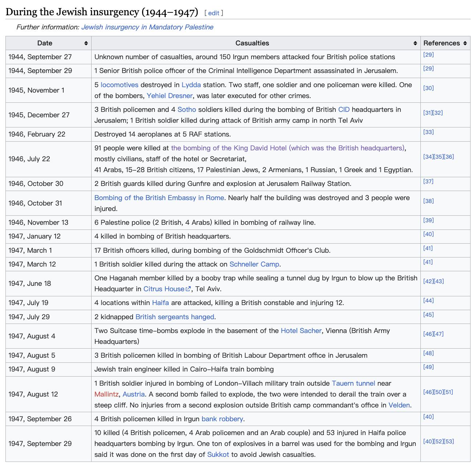The width and height of the screenshot is (476, 467).
Task: Click external link icon beside Citrus House
Action: click(188, 289)
